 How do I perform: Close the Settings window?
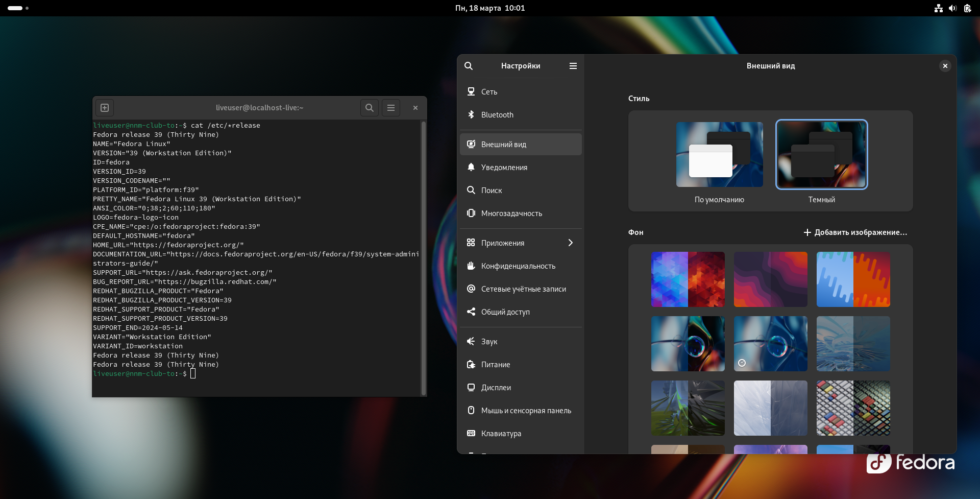945,66
